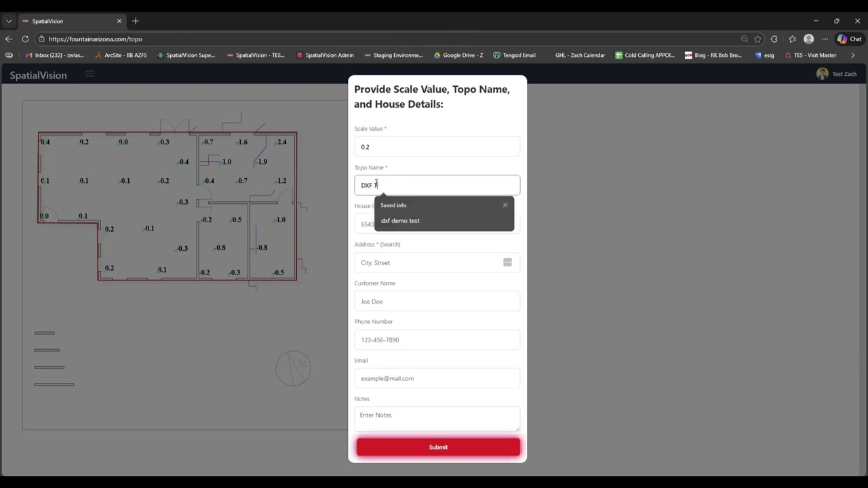Click the -1.6 elevation point label
The height and width of the screenshot is (488, 868).
click(242, 142)
